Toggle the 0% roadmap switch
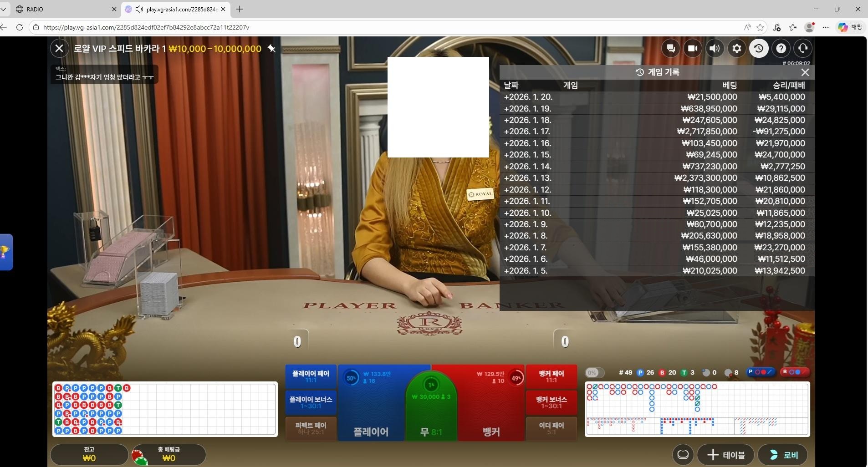The image size is (868, 467). coord(594,373)
